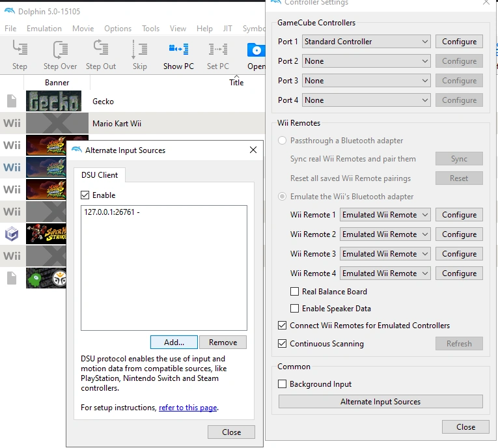Click the Show PC toolbar icon
The height and width of the screenshot is (448, 498).
point(179,49)
